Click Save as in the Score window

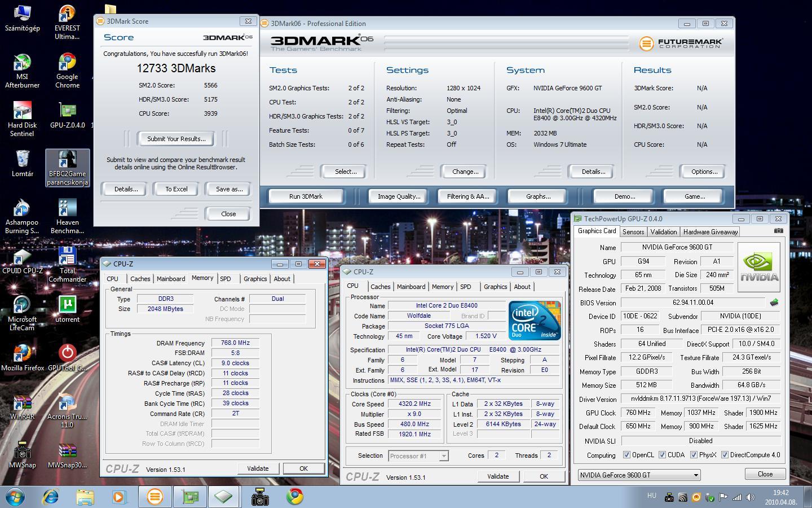click(x=229, y=189)
